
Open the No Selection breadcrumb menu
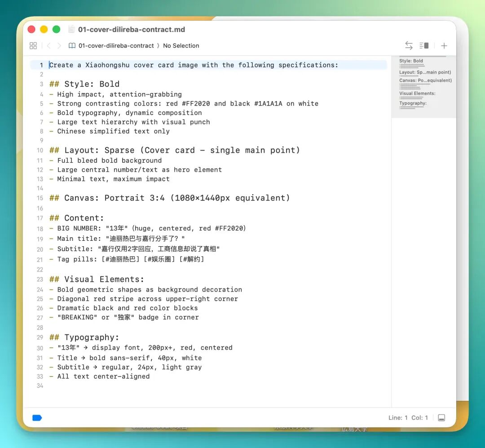click(181, 46)
